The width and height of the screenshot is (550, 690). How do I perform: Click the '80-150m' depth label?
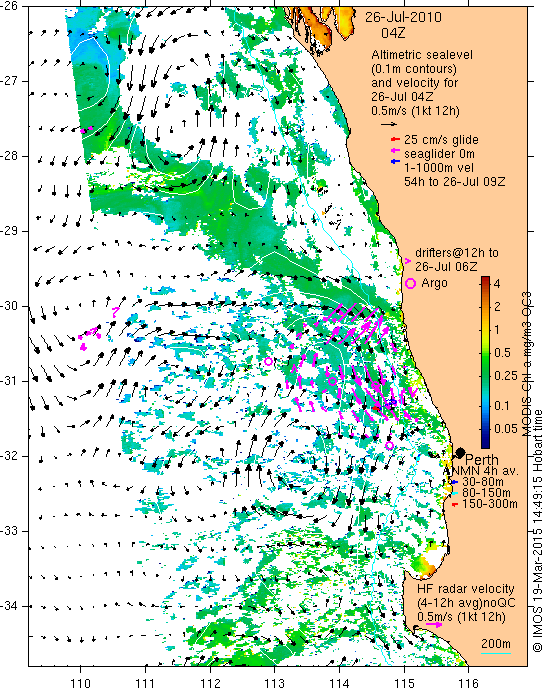486,493
